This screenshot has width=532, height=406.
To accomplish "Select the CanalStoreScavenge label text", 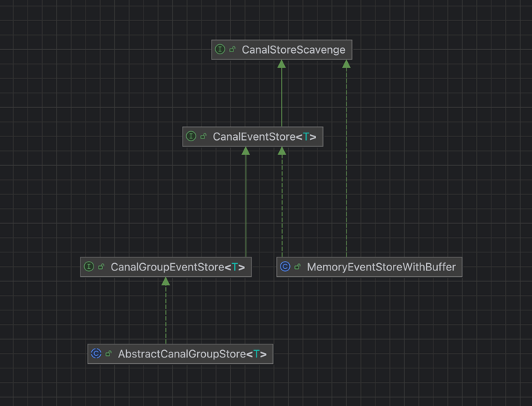I will 294,50.
